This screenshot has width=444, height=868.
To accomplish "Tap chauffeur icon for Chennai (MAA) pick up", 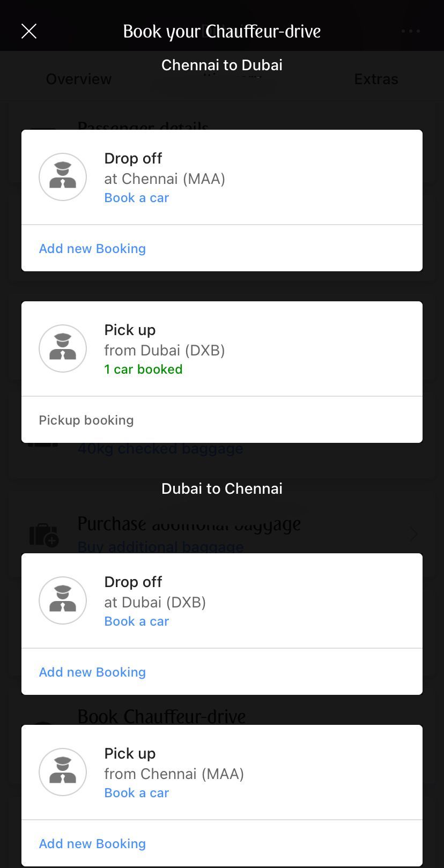I will coord(63,772).
